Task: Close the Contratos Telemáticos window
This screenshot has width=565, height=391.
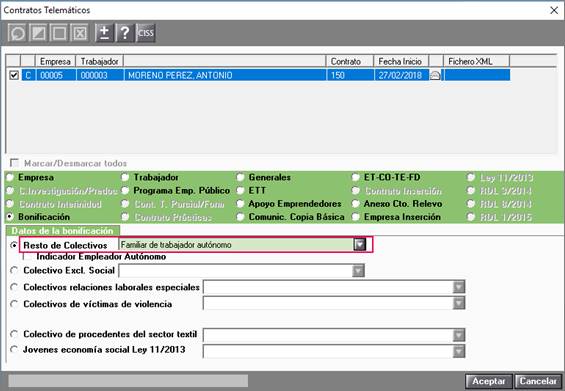Action: pyautogui.click(x=554, y=10)
